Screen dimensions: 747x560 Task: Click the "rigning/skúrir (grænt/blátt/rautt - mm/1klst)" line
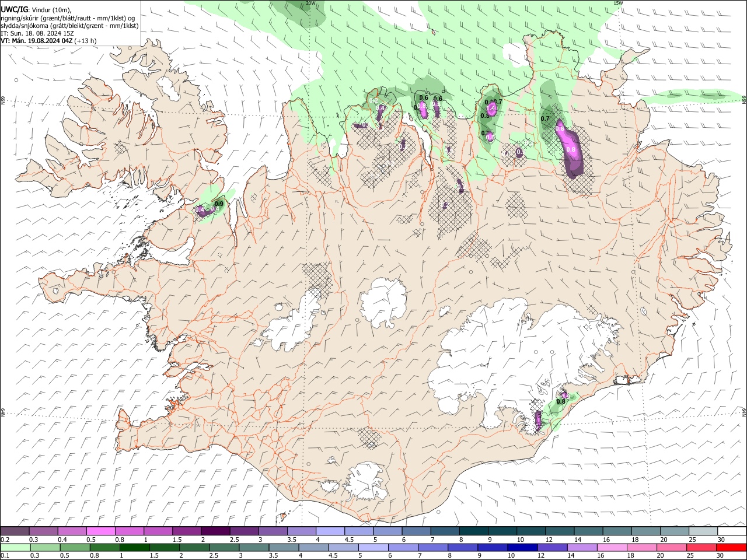tap(68, 18)
